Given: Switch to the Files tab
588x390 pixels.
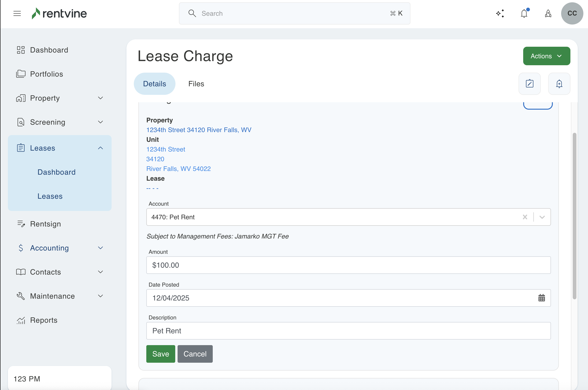Looking at the screenshot, I should coord(196,84).
